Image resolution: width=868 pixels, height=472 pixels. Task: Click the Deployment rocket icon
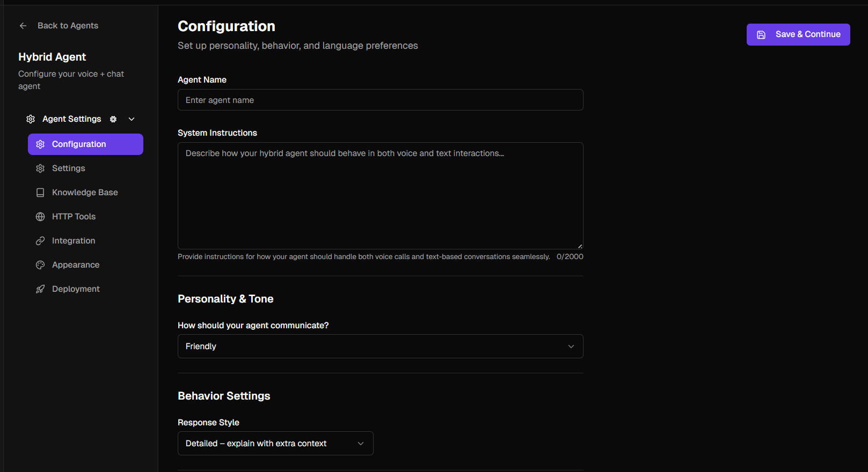coord(40,289)
